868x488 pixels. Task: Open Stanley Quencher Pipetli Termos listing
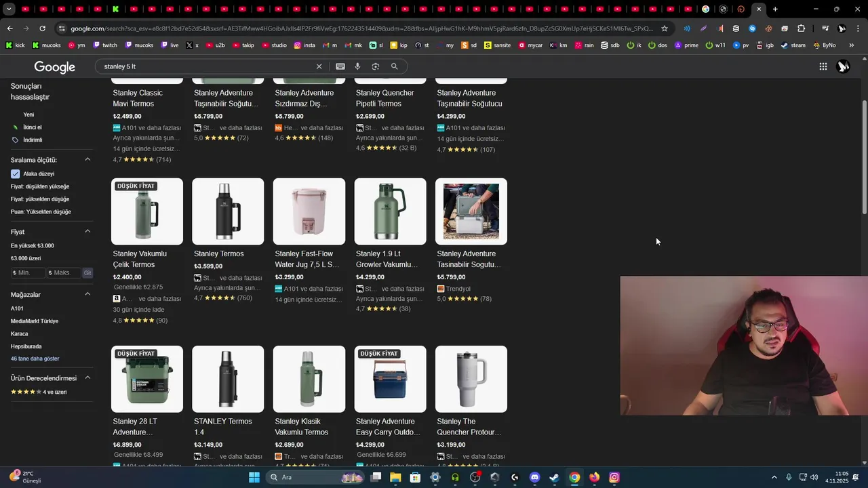click(384, 98)
